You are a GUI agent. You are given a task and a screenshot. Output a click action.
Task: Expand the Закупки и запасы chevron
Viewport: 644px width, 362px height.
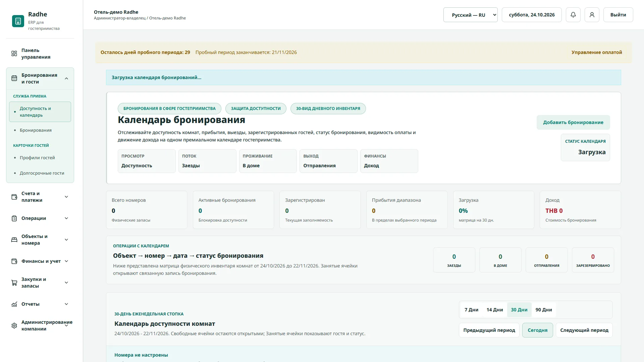coord(66,283)
